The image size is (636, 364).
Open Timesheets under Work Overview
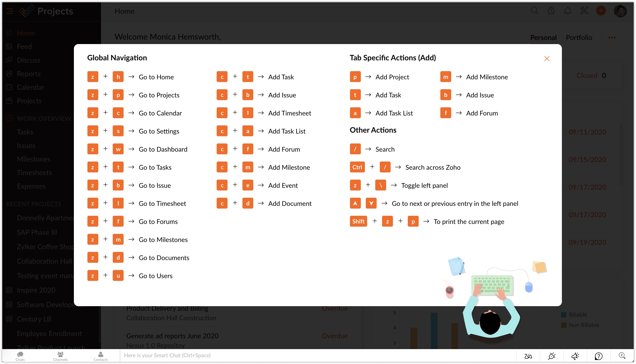[x=34, y=172]
